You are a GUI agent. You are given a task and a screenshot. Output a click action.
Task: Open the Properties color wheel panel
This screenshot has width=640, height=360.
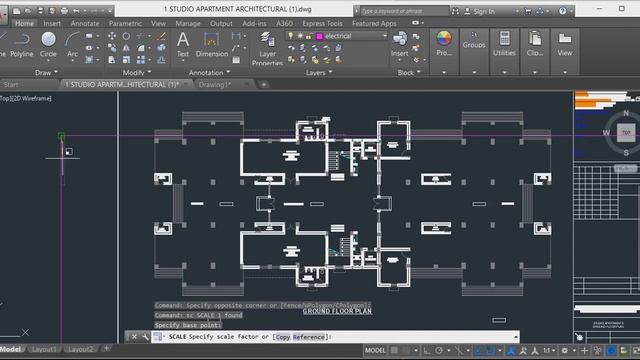pyautogui.click(x=444, y=44)
